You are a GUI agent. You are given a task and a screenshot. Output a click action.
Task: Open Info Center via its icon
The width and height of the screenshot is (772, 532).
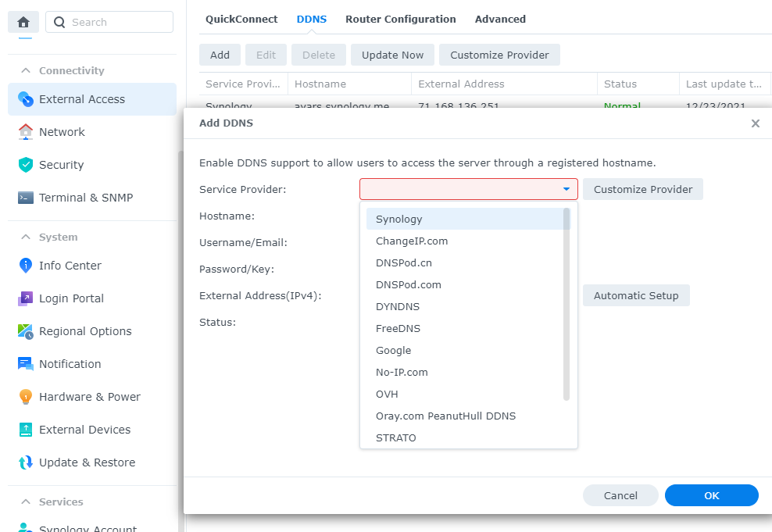point(26,266)
